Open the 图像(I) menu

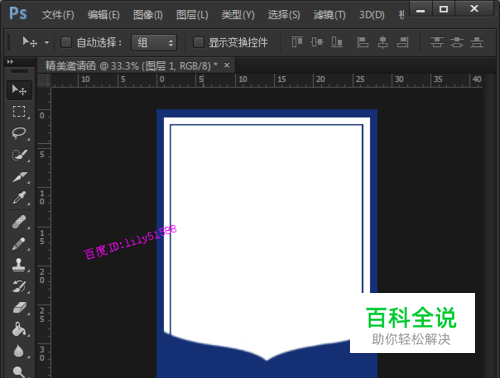(148, 15)
